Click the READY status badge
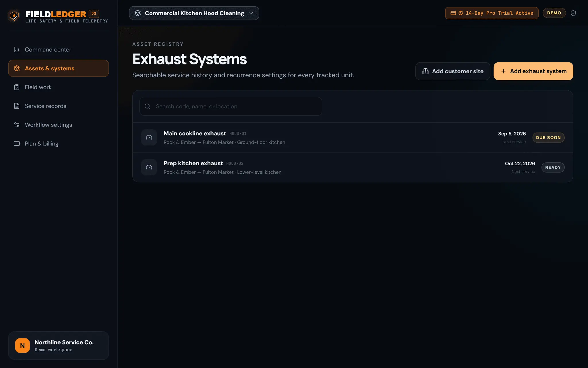 [x=553, y=167]
